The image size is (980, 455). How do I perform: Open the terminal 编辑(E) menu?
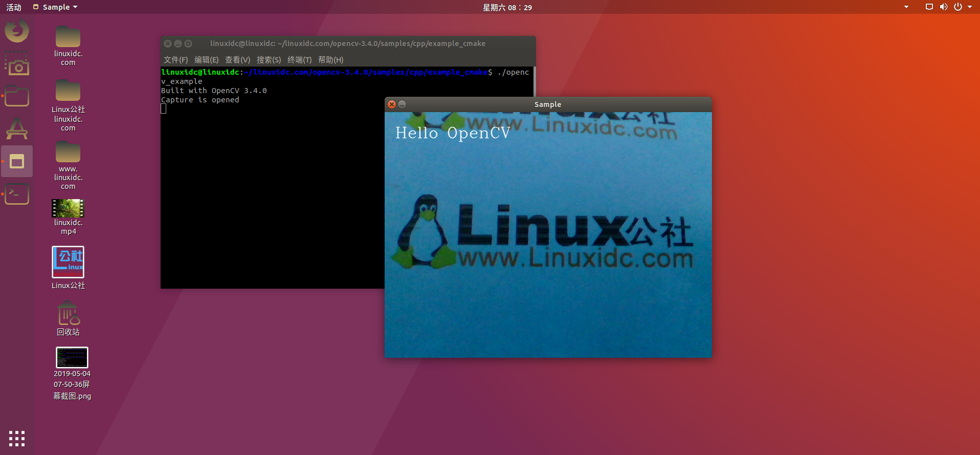(206, 60)
